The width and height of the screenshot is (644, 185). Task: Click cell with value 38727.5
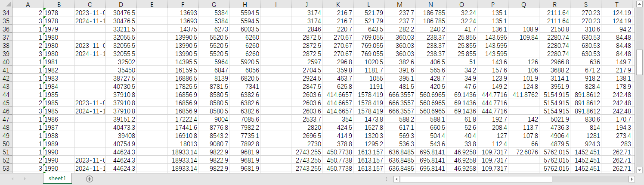pyautogui.click(x=121, y=78)
